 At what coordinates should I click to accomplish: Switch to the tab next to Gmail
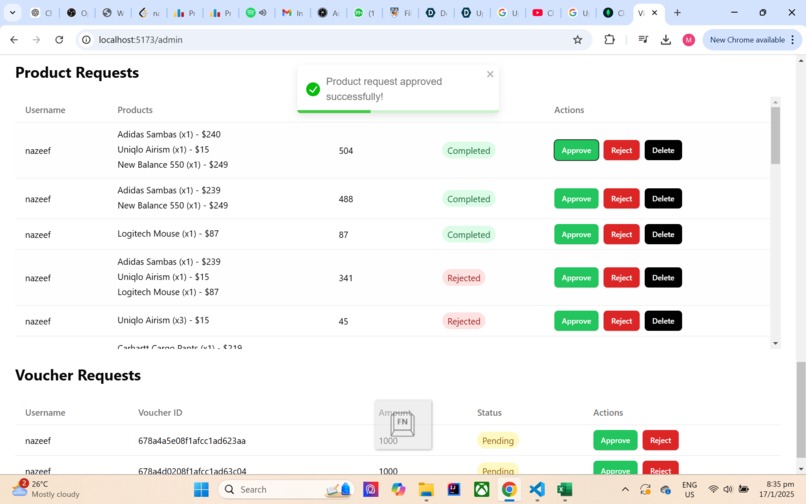click(328, 13)
